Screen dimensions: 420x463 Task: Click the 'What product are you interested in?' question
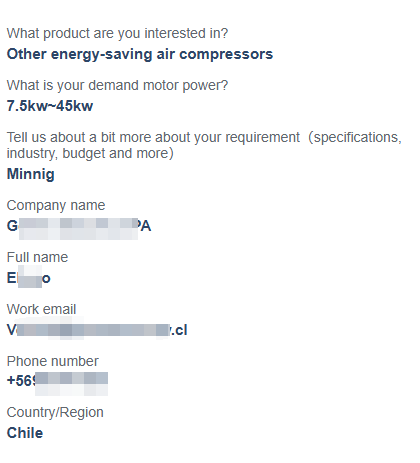pyautogui.click(x=117, y=33)
